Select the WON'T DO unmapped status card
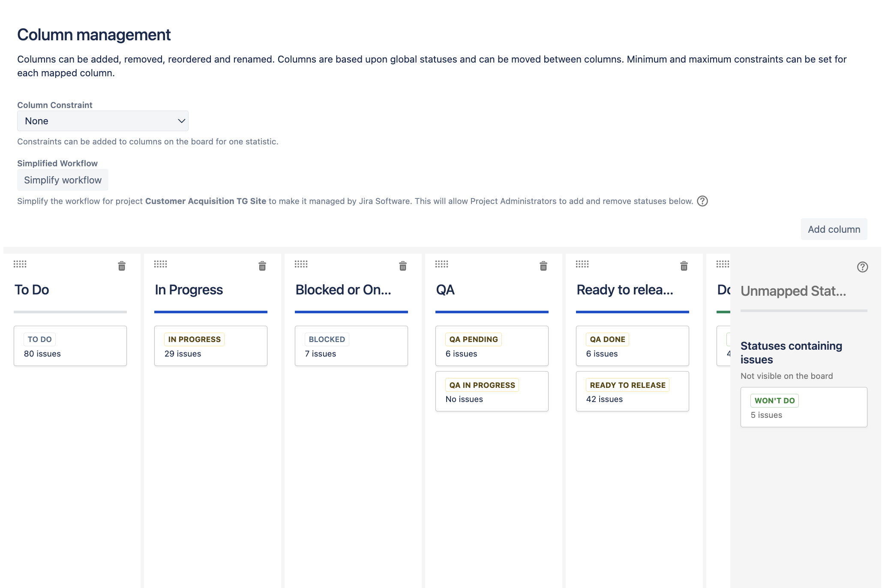The image size is (888, 588). point(804,407)
